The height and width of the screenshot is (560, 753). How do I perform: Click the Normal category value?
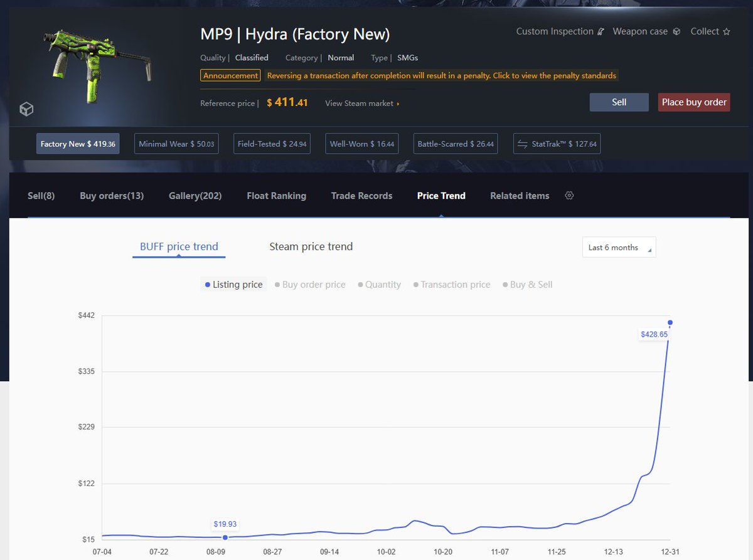pyautogui.click(x=341, y=58)
